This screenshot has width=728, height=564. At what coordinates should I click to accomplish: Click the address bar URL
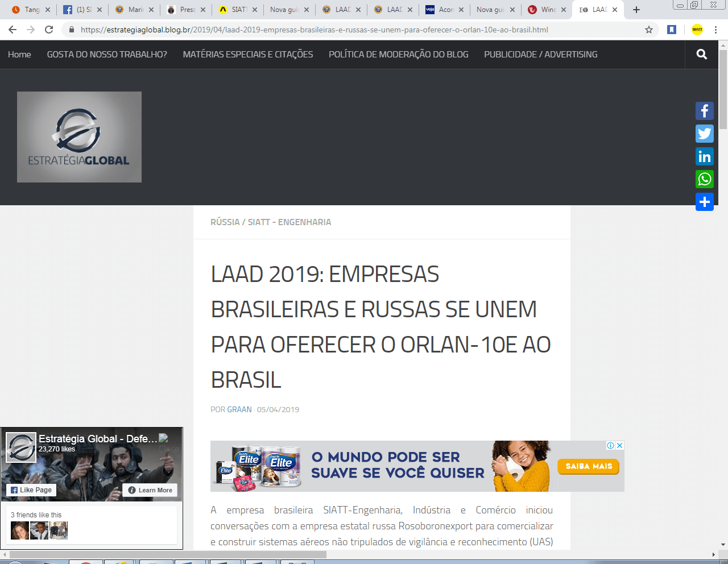315,30
